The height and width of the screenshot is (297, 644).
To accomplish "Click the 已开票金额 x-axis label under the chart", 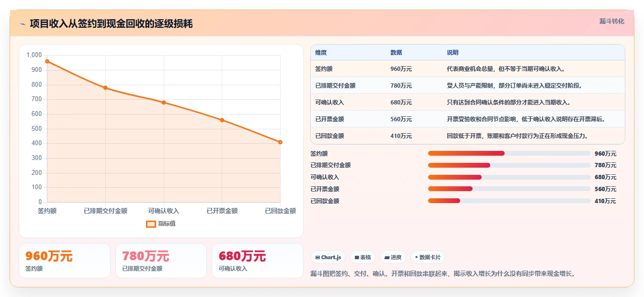I will click(x=222, y=211).
